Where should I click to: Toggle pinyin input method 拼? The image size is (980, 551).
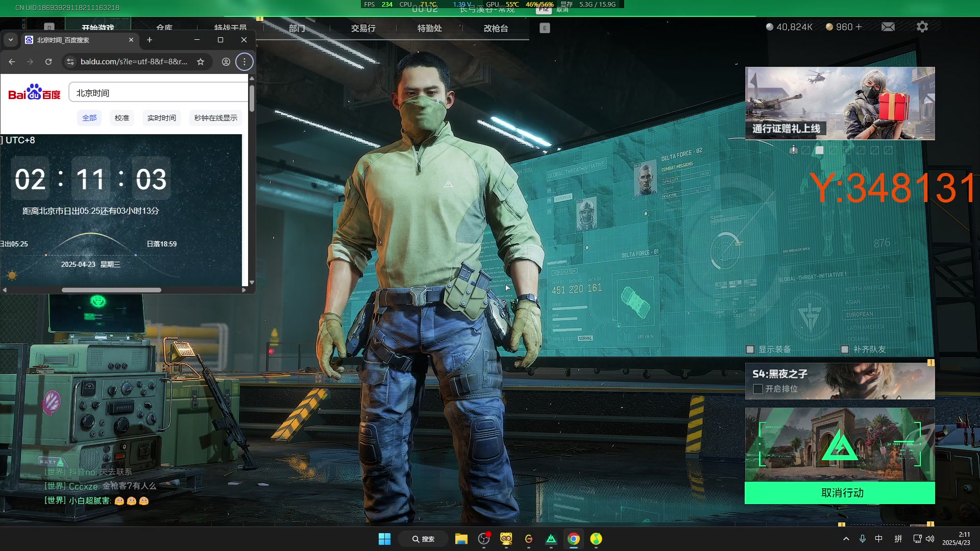(x=898, y=539)
